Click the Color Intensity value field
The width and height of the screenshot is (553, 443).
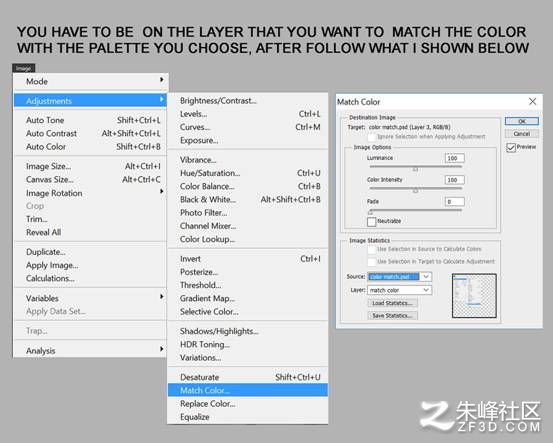click(454, 180)
